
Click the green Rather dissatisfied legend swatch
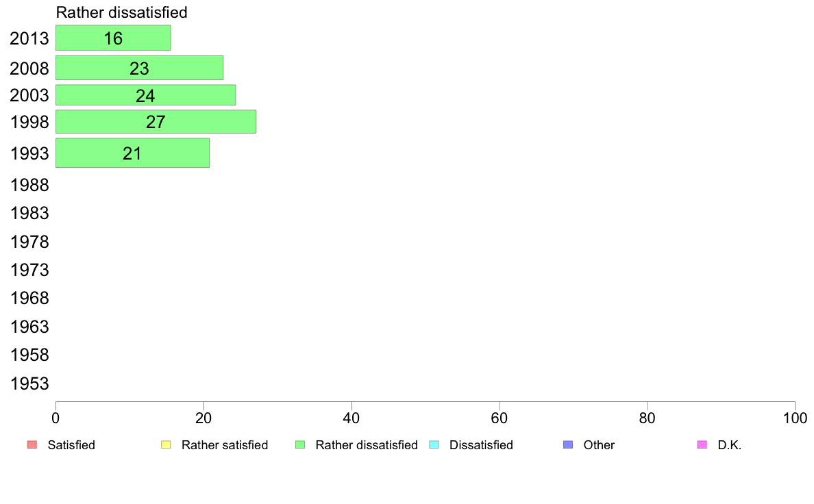pyautogui.click(x=300, y=445)
